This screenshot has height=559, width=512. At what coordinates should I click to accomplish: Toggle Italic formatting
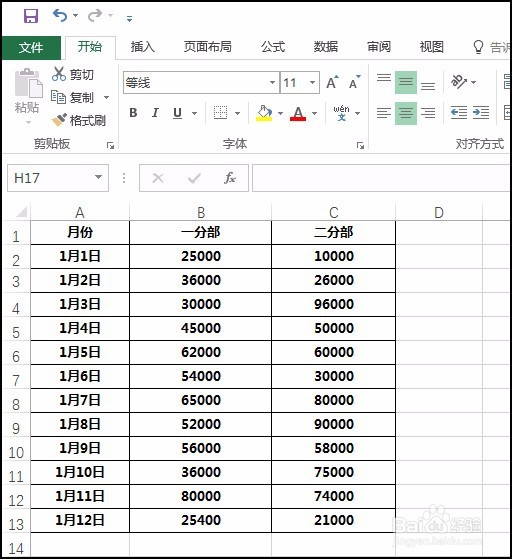[x=155, y=113]
